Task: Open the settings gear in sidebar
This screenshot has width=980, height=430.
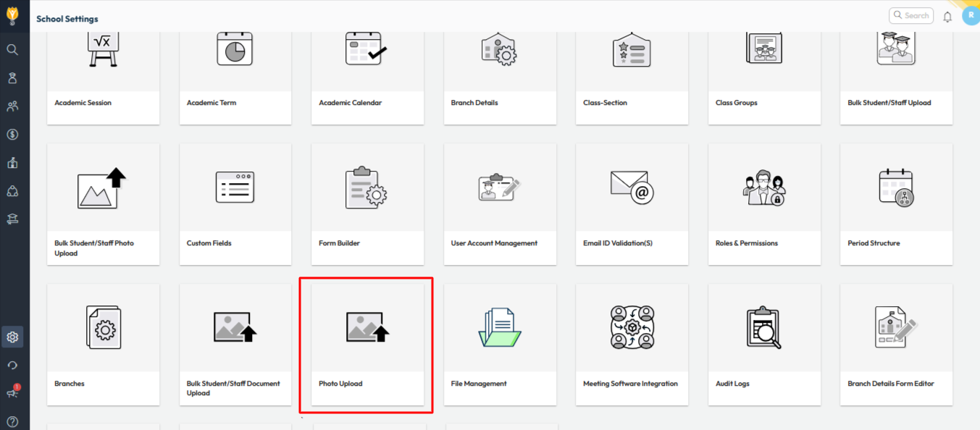Action: tap(12, 337)
